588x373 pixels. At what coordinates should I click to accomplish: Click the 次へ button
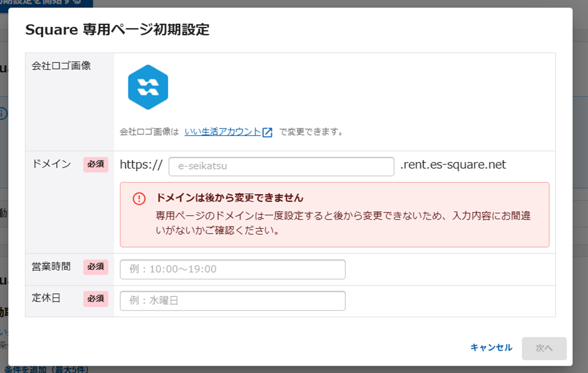click(544, 348)
